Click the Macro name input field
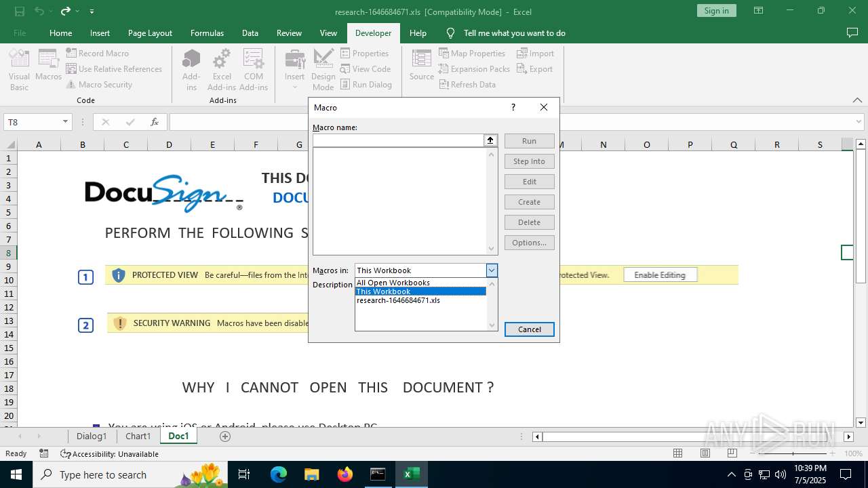Viewport: 868px width, 488px height. pyautogui.click(x=397, y=140)
